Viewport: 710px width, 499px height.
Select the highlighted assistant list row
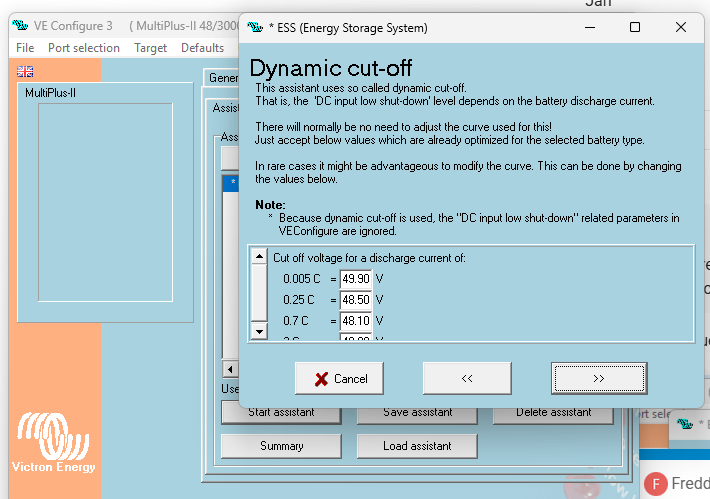230,183
